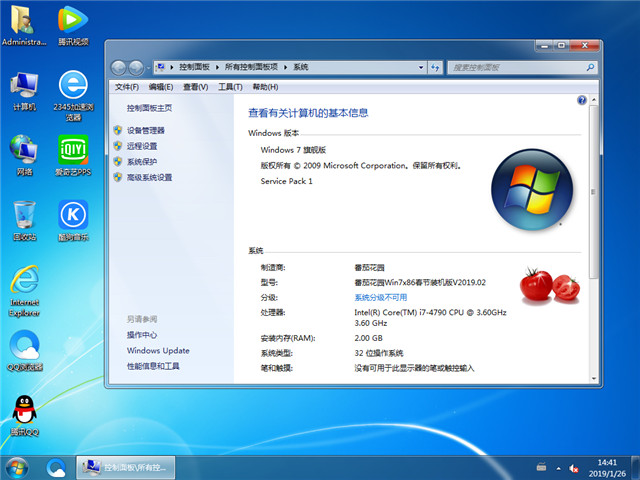Viewport: 640px width, 480px height.
Task: Open the 文件(F) menu
Action: 127,87
